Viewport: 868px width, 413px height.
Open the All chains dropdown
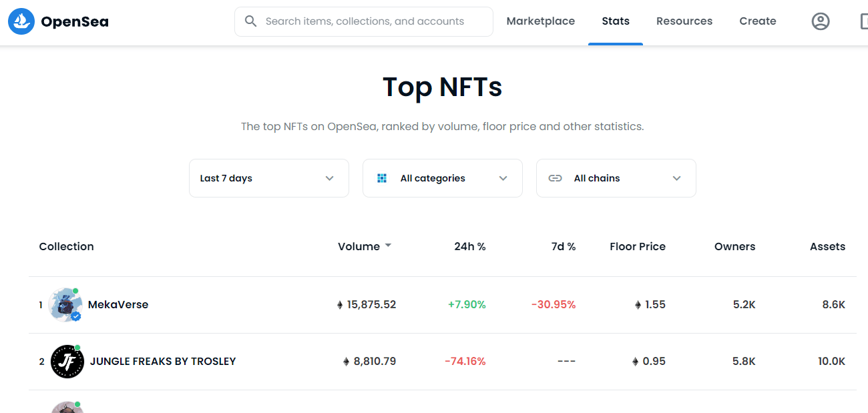[x=616, y=178]
